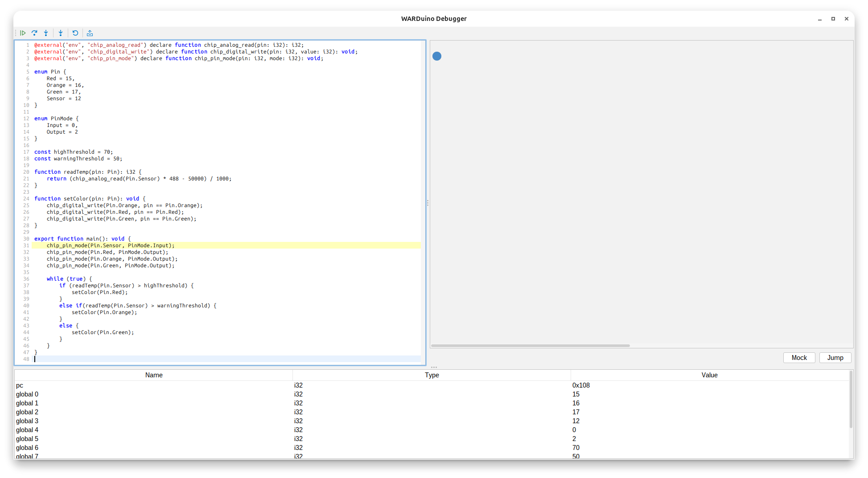The height and width of the screenshot is (478, 868).
Task: Click the toolbar drag handle dots
Action: [16, 33]
